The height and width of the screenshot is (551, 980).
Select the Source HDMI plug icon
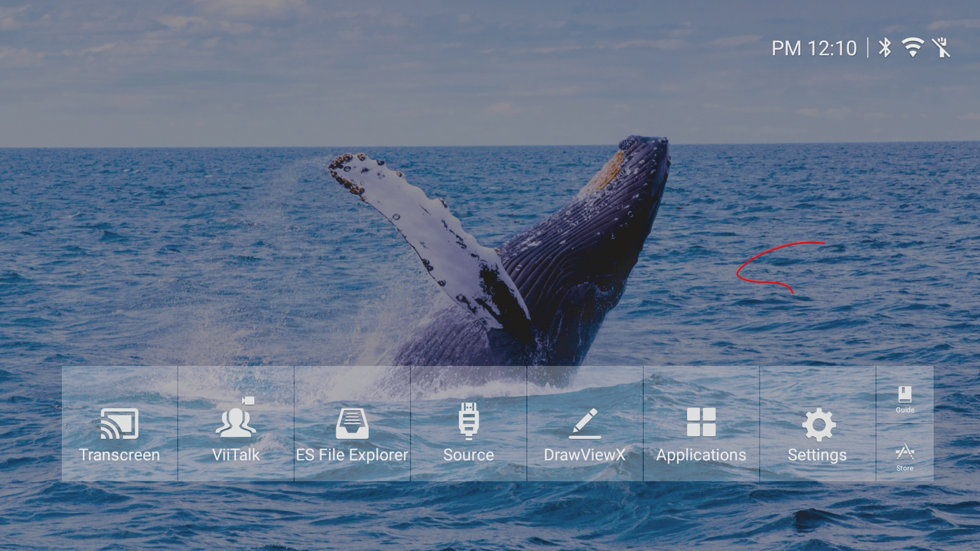click(x=468, y=421)
